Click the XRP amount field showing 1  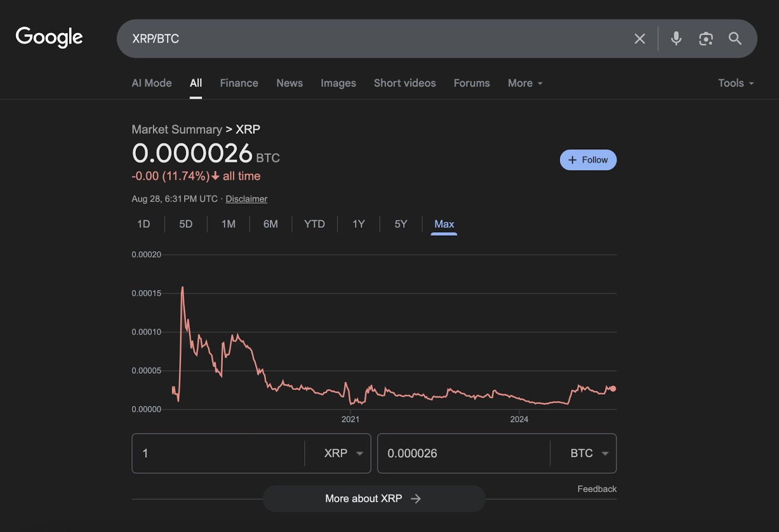pyautogui.click(x=218, y=454)
